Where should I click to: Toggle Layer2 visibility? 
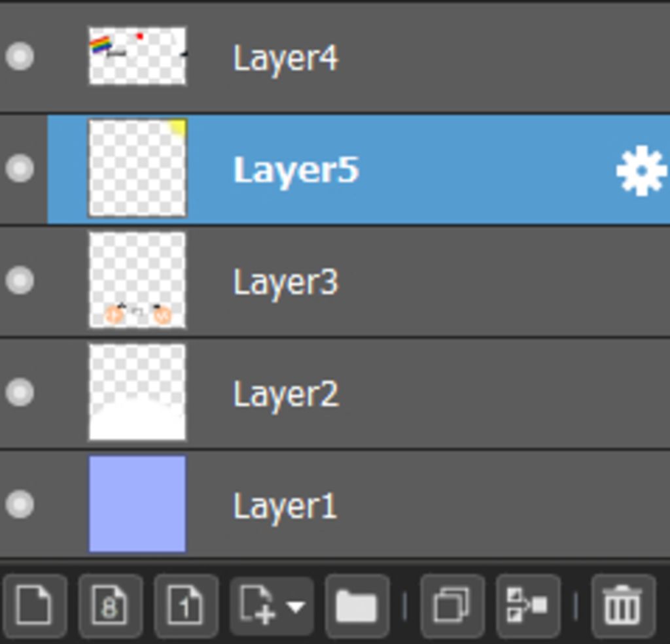tap(20, 392)
